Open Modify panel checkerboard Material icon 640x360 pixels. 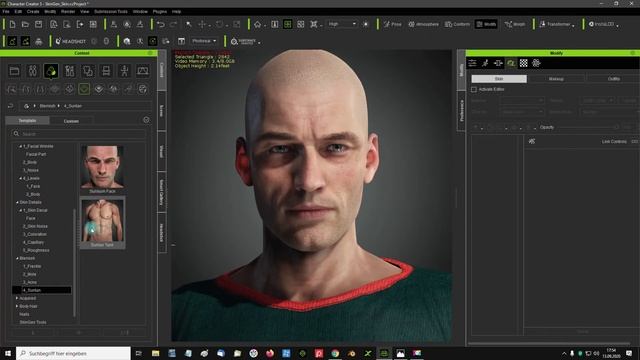(523, 63)
